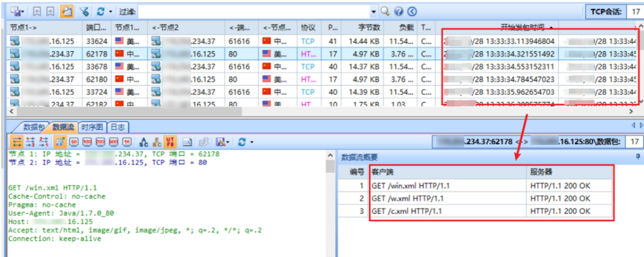Switch to the 时序图 tab

(x=92, y=126)
